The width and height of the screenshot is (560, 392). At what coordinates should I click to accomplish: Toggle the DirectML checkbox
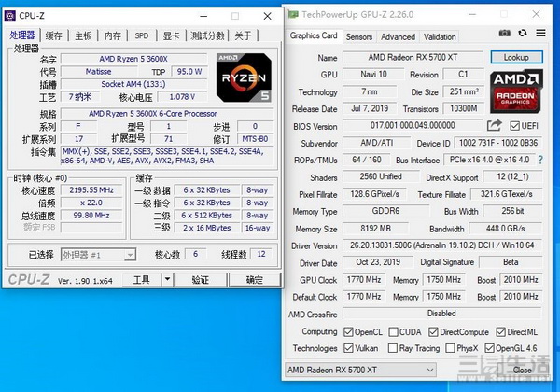coord(500,332)
